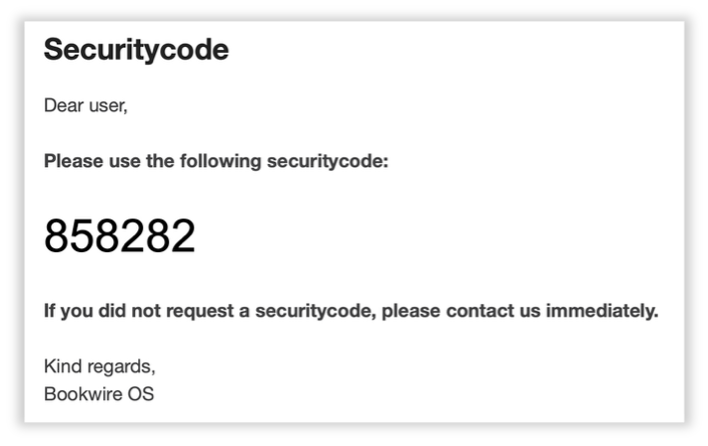708x446 pixels.
Task: Click 'securitycode:' ending with a colon
Action: click(x=328, y=162)
